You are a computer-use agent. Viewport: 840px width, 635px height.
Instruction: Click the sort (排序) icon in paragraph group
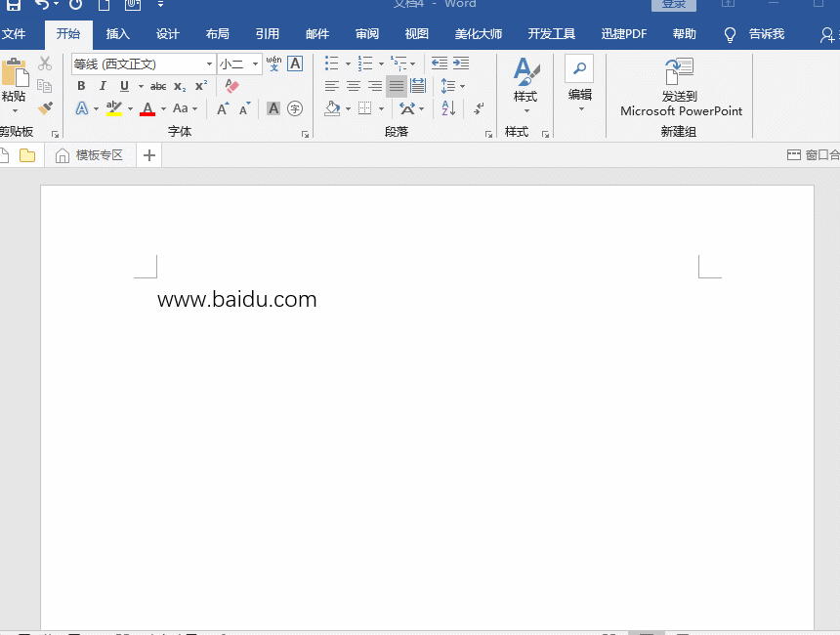point(448,108)
